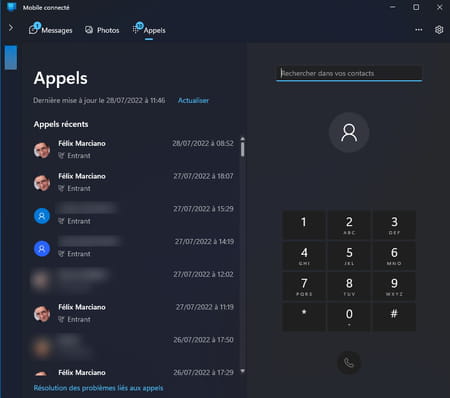Open Résolution des problèmes liés aux appels
Screen dimensions: 450x398
click(98, 388)
